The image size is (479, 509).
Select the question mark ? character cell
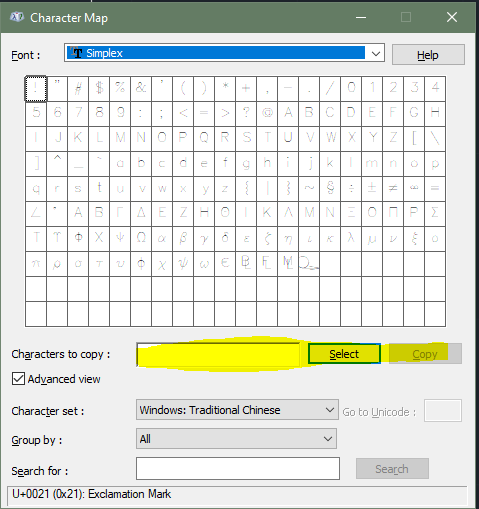[246, 114]
